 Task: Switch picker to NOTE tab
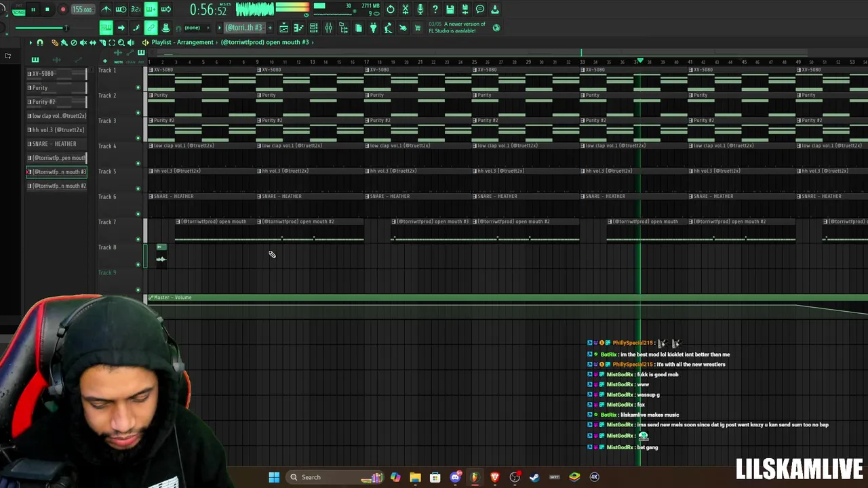coord(119,62)
